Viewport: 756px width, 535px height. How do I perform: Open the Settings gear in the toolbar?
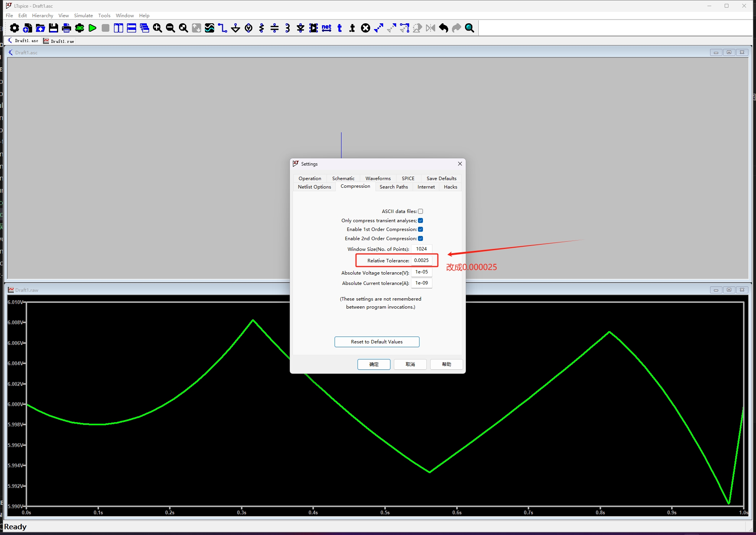tap(15, 28)
